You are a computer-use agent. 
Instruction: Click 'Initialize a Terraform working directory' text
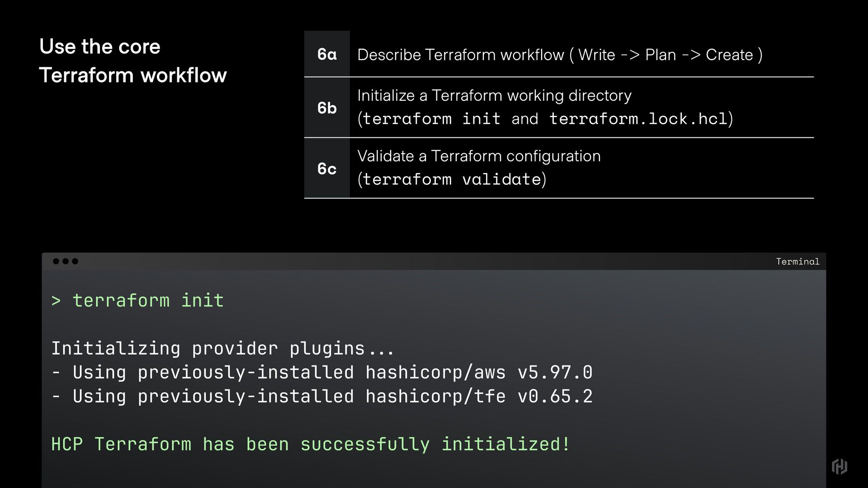(494, 95)
